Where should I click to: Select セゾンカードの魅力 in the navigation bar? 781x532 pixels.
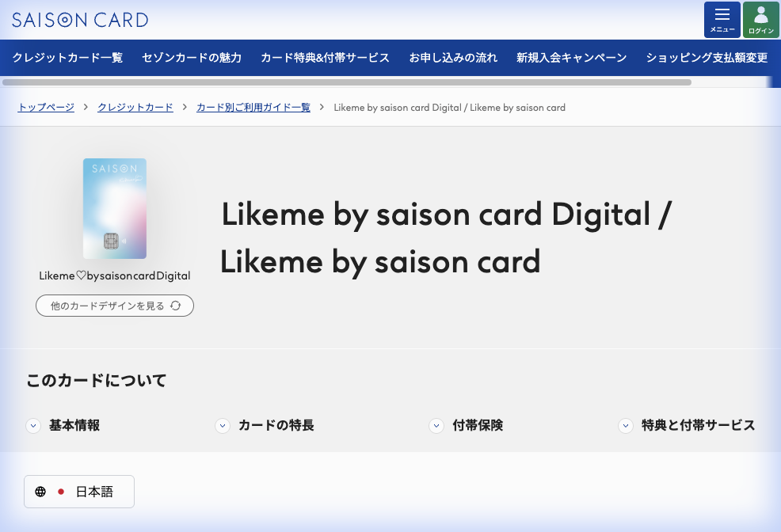(x=192, y=57)
